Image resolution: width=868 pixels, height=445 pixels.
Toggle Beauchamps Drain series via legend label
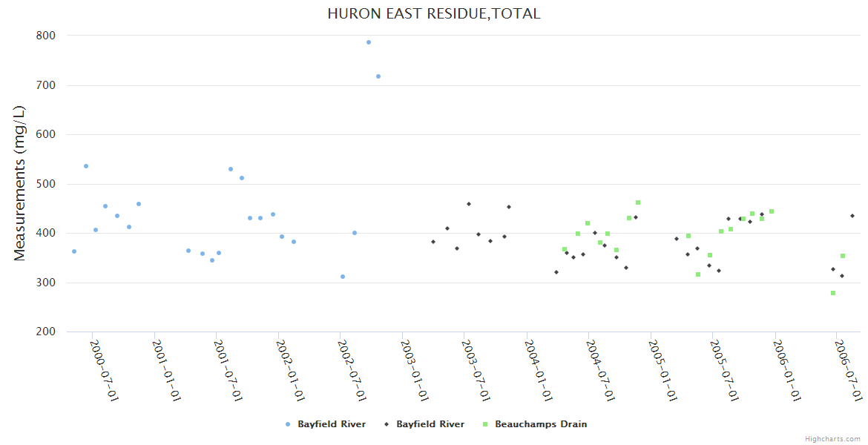tap(541, 424)
